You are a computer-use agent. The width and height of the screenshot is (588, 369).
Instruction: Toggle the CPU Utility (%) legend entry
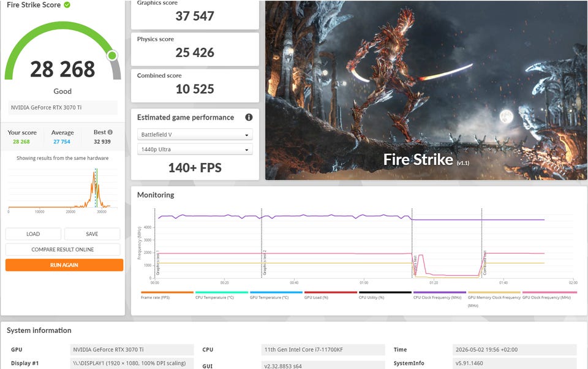(x=385, y=295)
